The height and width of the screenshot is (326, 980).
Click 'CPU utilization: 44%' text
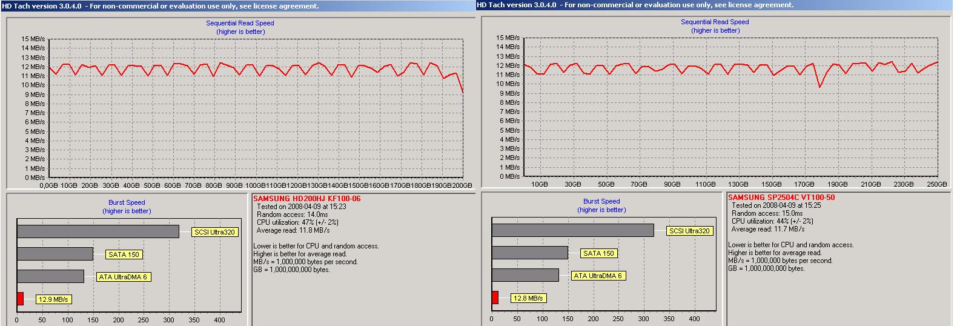click(x=772, y=221)
